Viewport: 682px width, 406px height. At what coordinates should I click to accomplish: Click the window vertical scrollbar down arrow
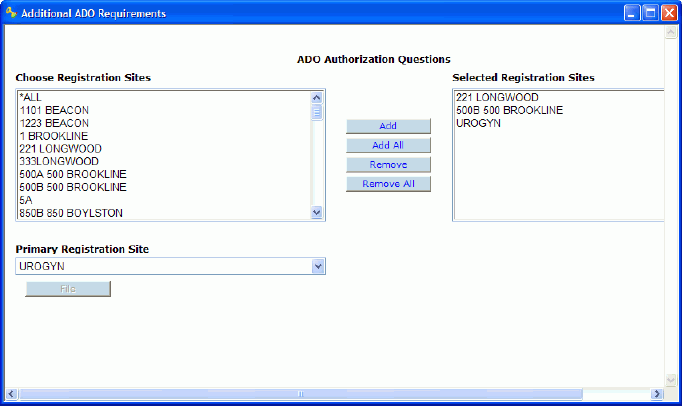tap(671, 380)
